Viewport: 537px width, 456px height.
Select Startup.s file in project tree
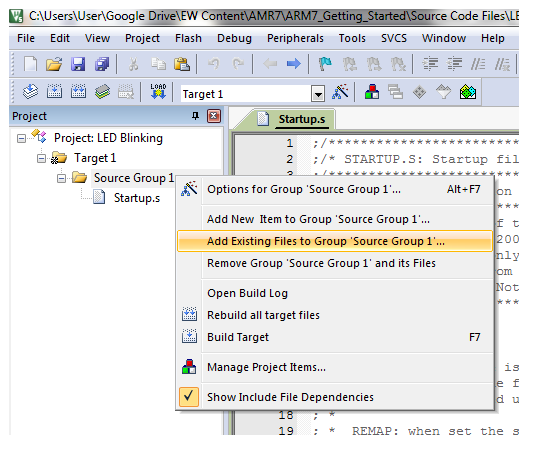coord(137,198)
